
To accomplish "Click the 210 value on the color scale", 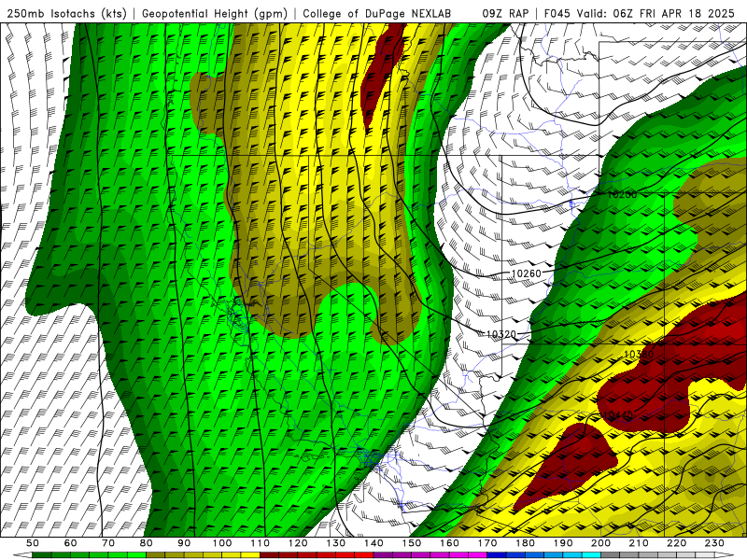I will tap(639, 543).
